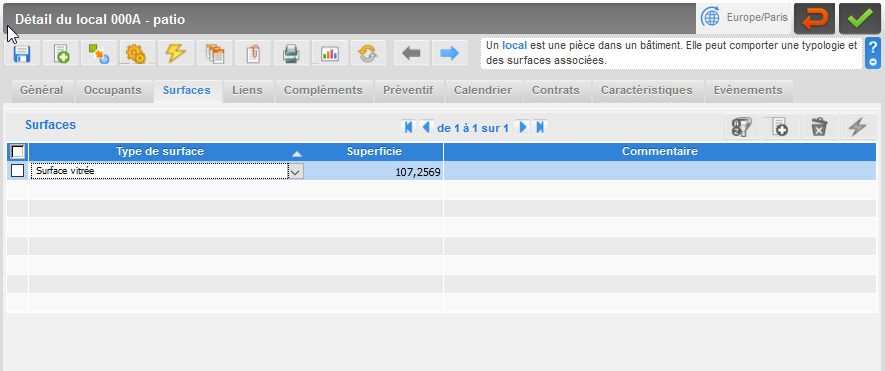The width and height of the screenshot is (885, 371).
Task: Click the blue floppy disk save icon
Action: [23, 53]
